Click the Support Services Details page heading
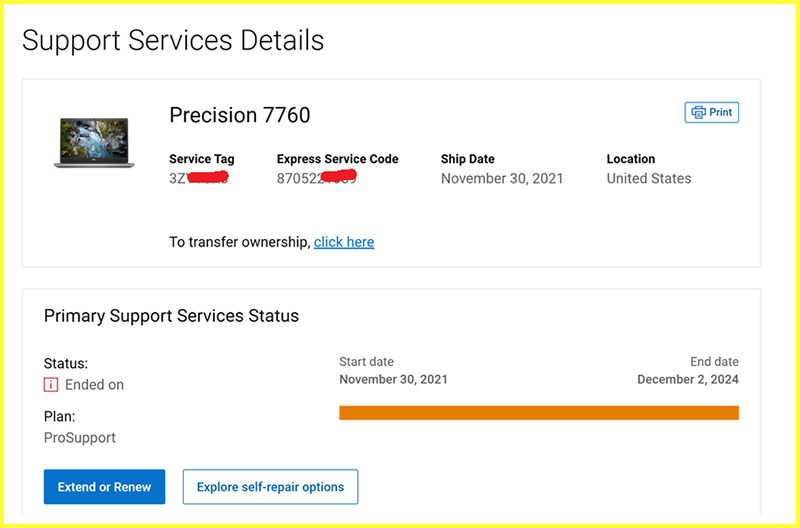The width and height of the screenshot is (800, 528). point(173,40)
